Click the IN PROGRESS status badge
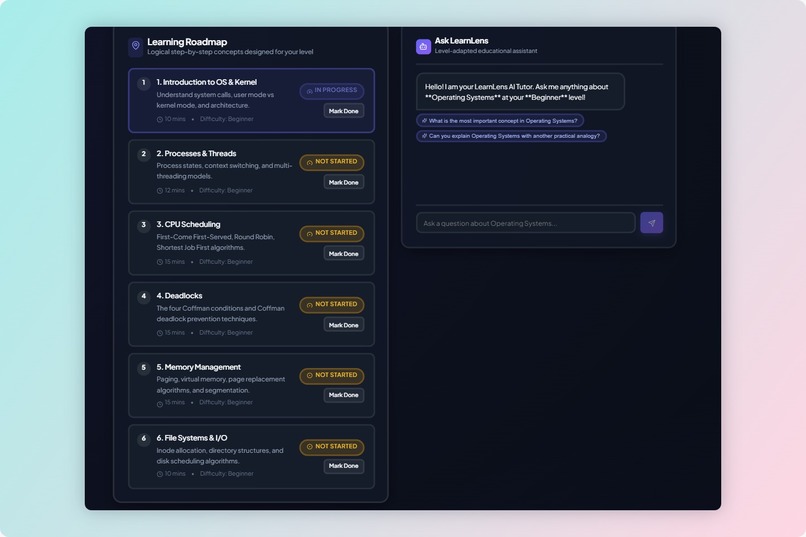 point(332,90)
